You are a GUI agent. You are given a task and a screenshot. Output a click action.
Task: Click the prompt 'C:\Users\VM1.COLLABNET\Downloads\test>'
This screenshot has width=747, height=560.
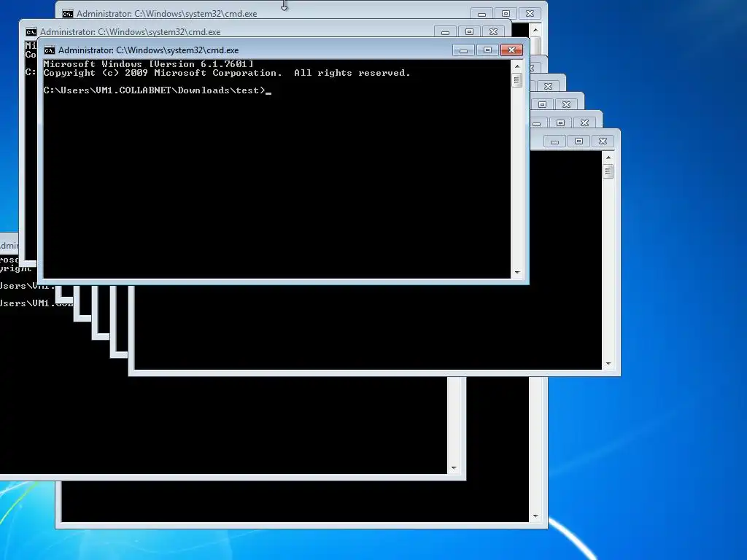point(154,90)
